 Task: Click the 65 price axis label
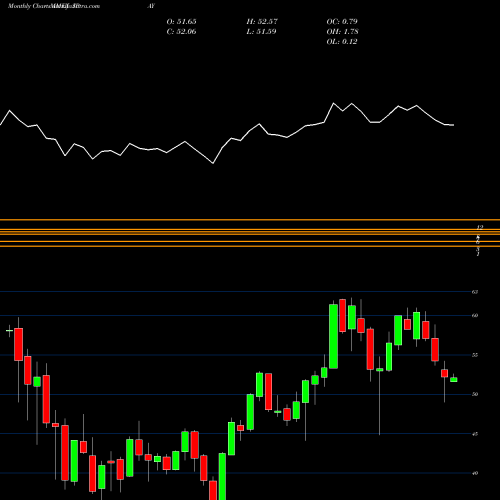point(475,292)
